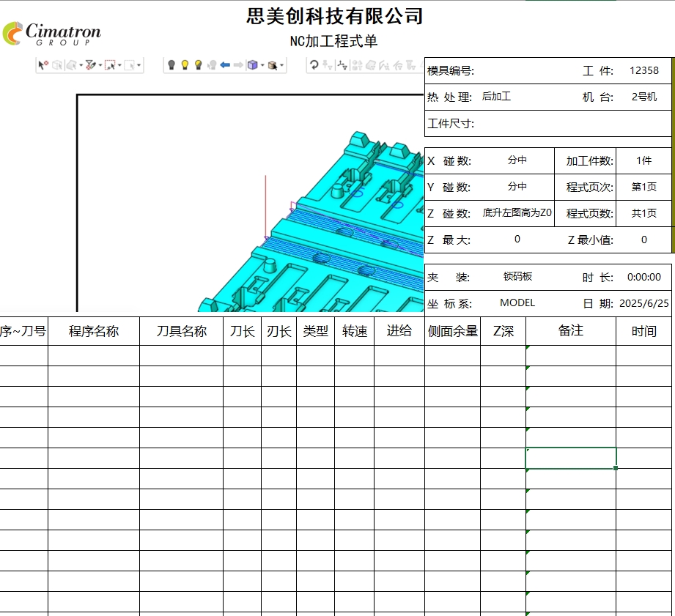Click the 进给 column header
The image size is (675, 616).
[x=399, y=331]
